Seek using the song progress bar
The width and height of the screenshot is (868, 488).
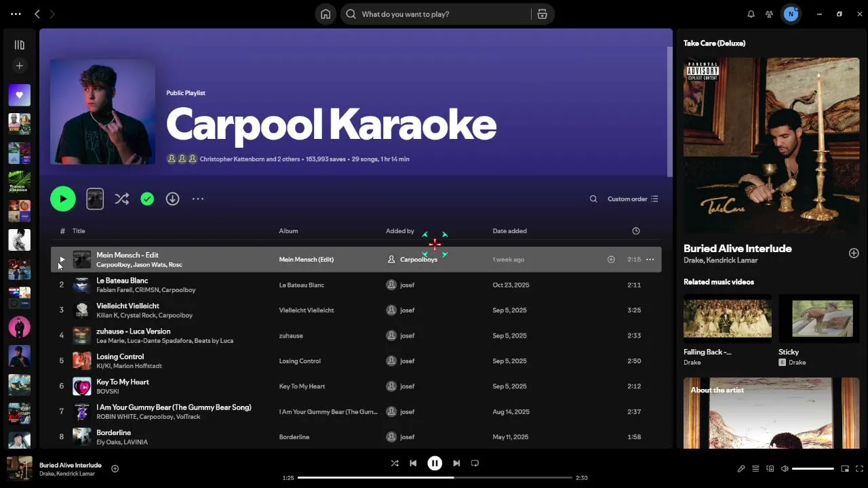(x=435, y=478)
